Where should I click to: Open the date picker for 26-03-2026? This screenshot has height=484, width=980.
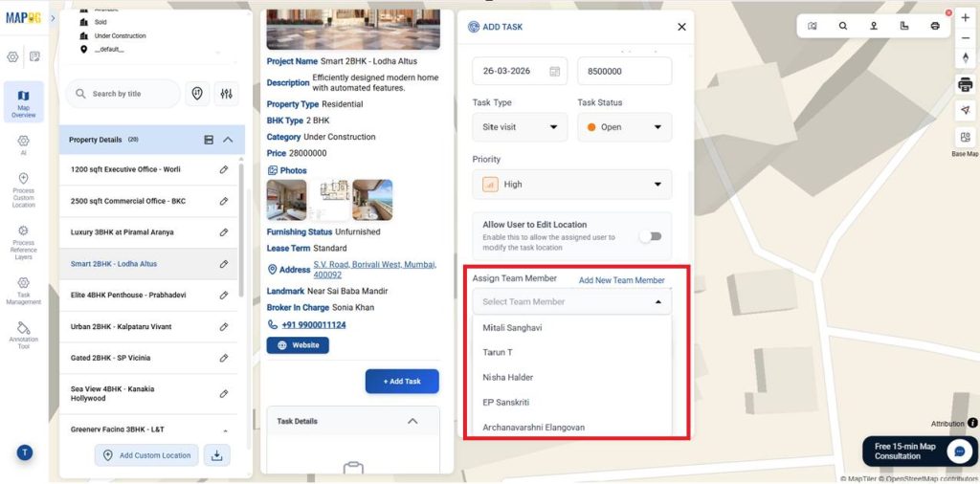coord(554,71)
